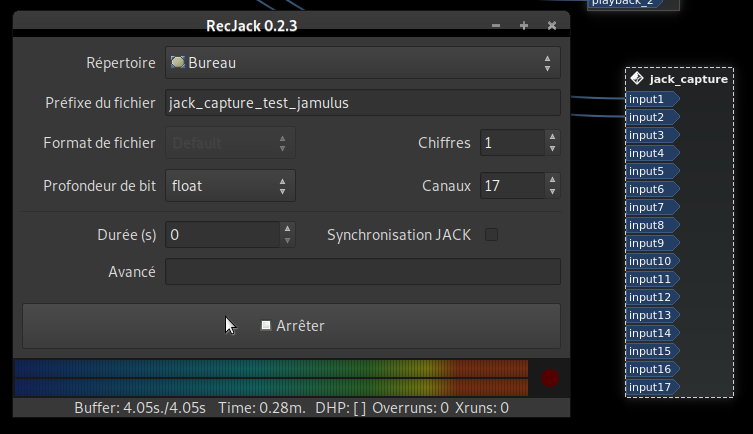
Task: Select the input1 port of jack_capture
Action: click(653, 99)
